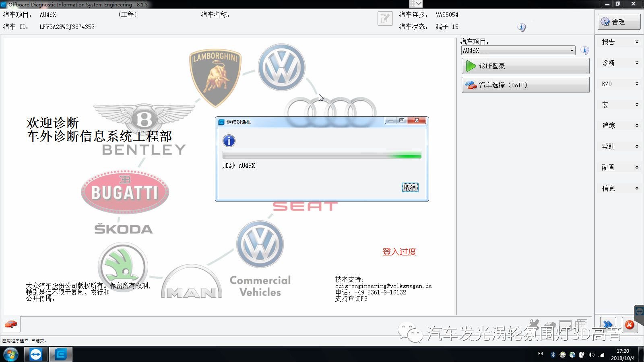
Task: Expand the 报告 section in sidebar
Action: pyautogui.click(x=619, y=42)
